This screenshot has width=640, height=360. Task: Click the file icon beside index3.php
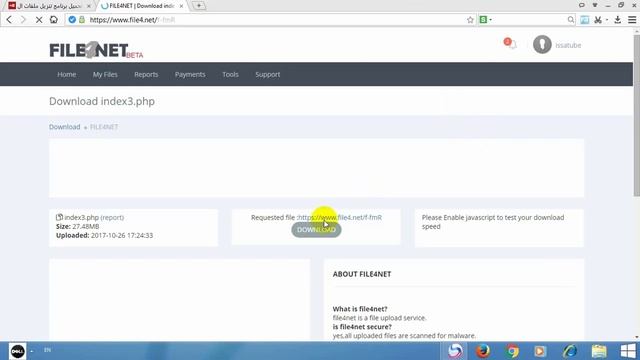(x=59, y=217)
